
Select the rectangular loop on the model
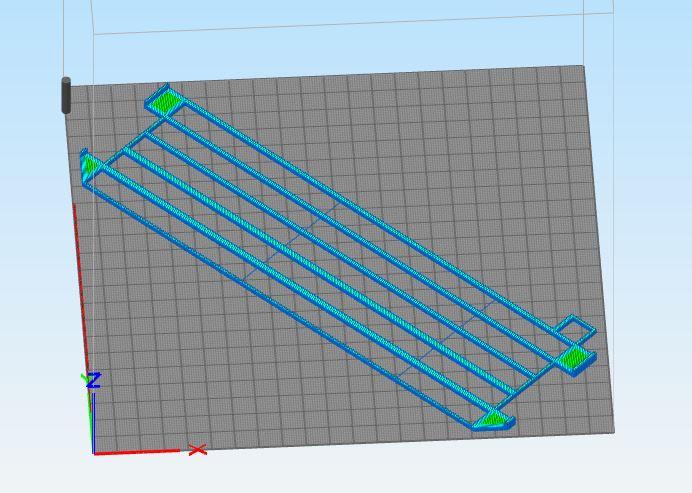pyautogui.click(x=575, y=329)
